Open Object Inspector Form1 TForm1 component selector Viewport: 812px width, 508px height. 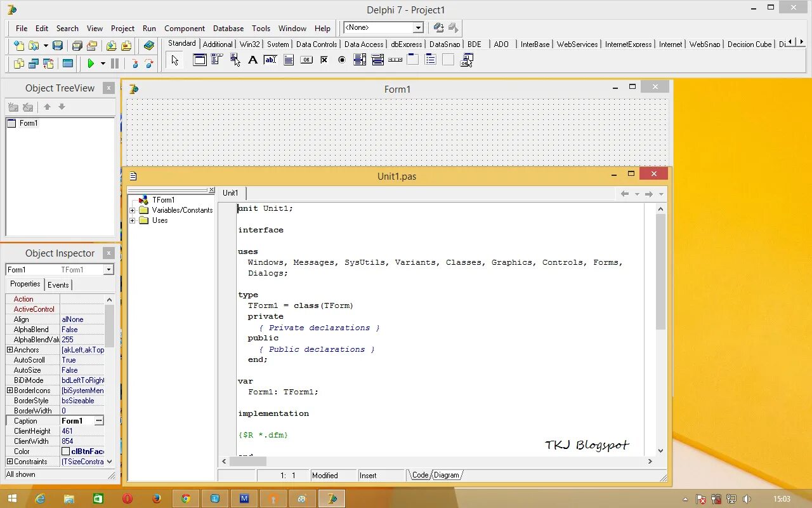tap(60, 270)
